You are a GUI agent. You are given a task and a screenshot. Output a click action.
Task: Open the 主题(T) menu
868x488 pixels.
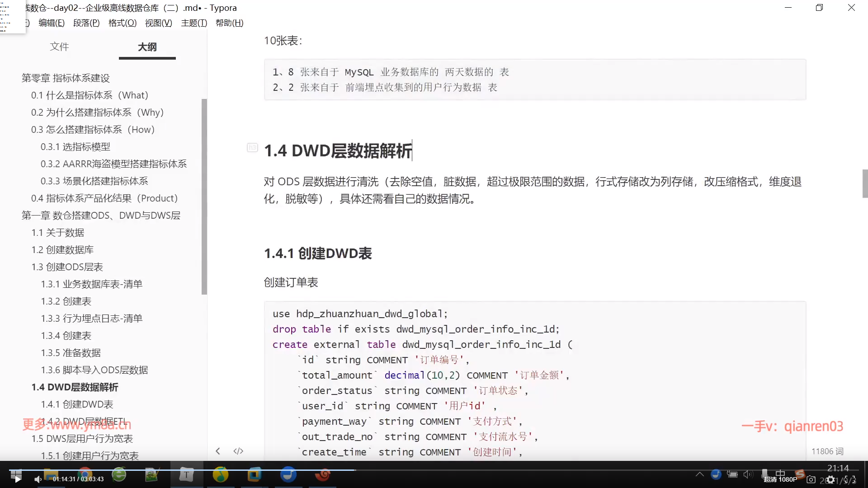193,23
